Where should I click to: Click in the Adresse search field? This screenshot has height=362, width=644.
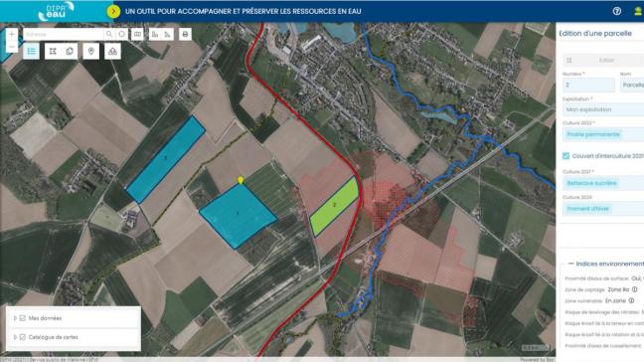pyautogui.click(x=64, y=34)
